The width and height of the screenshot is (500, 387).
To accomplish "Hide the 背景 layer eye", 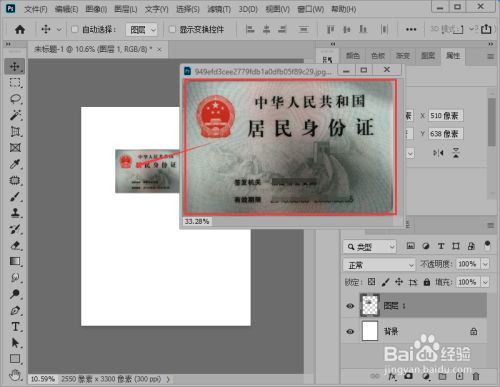I will [350, 332].
